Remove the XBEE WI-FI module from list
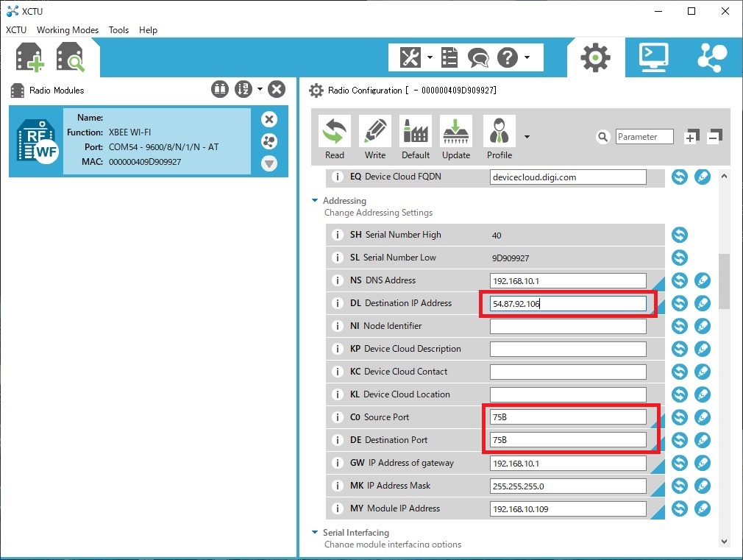Screen dimensions: 743x560 tap(269, 119)
